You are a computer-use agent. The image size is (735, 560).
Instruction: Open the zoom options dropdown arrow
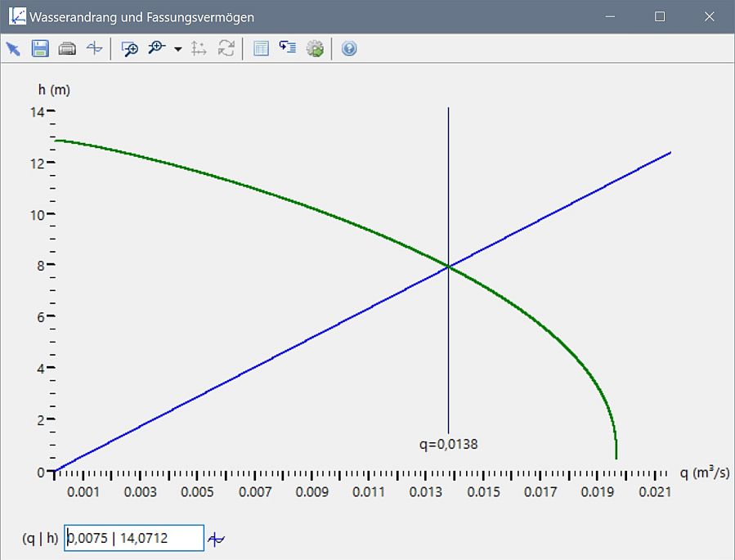(177, 50)
